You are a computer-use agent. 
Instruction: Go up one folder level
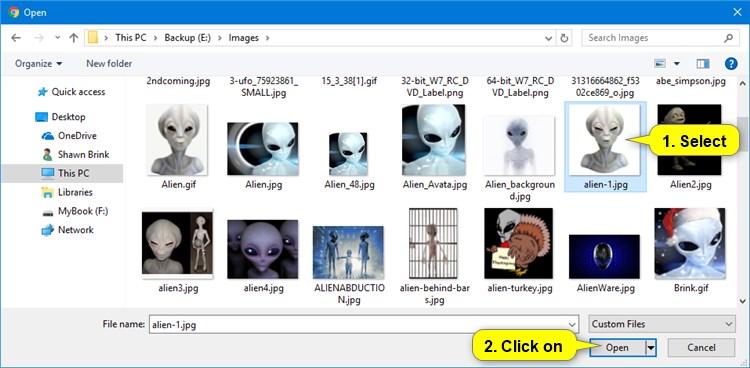pos(73,38)
